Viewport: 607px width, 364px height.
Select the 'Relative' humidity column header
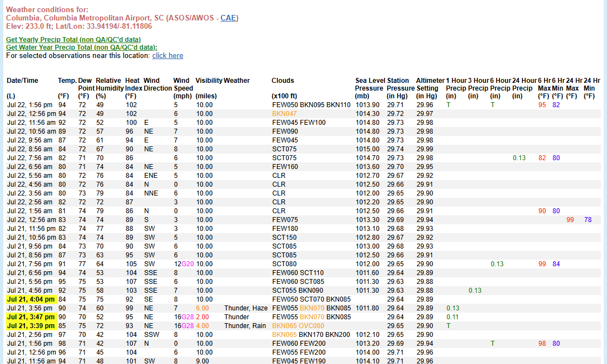[x=108, y=81]
